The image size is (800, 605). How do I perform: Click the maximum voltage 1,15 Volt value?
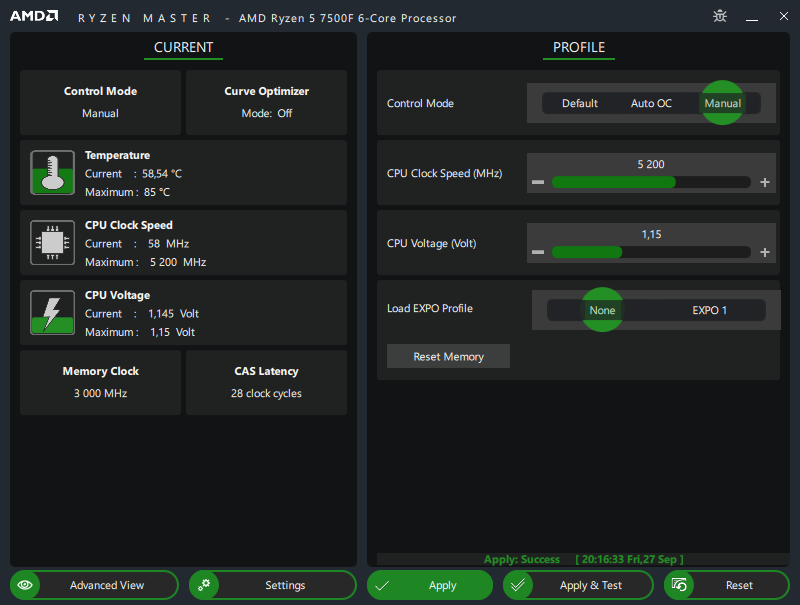click(x=172, y=332)
